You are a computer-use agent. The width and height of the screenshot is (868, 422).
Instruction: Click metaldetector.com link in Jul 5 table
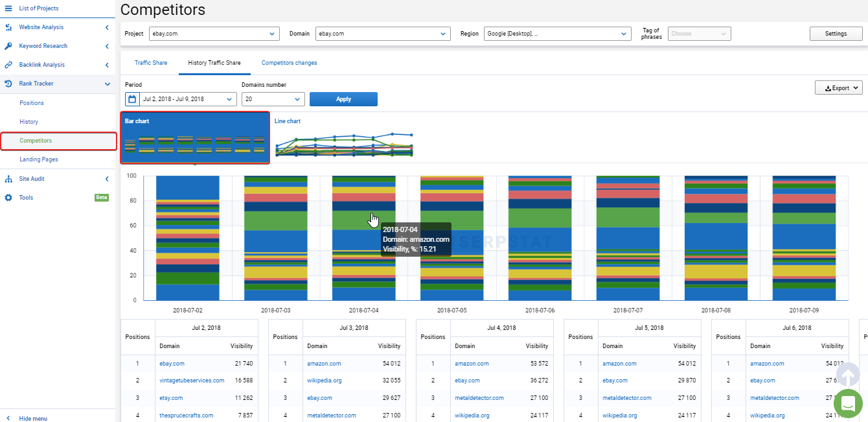627,398
